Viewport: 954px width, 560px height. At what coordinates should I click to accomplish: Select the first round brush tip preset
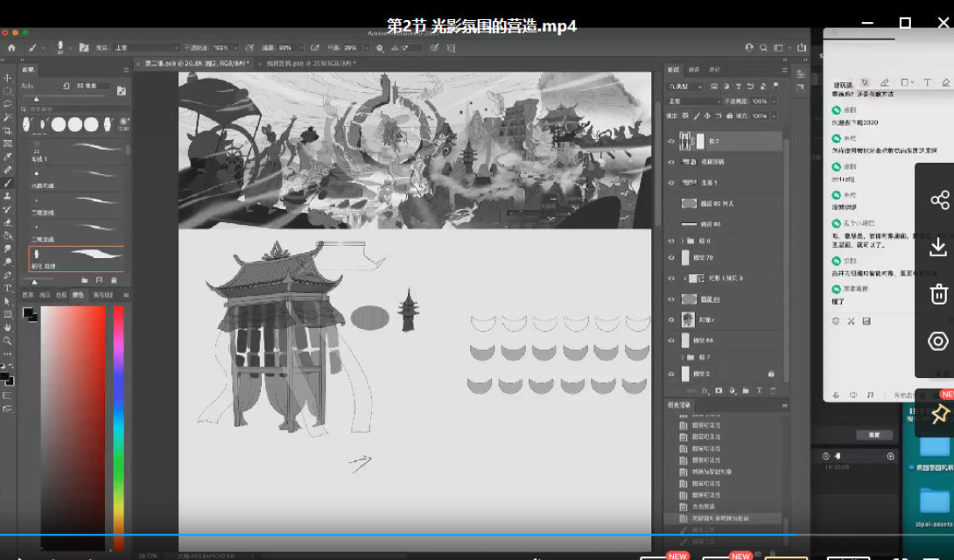pos(59,124)
